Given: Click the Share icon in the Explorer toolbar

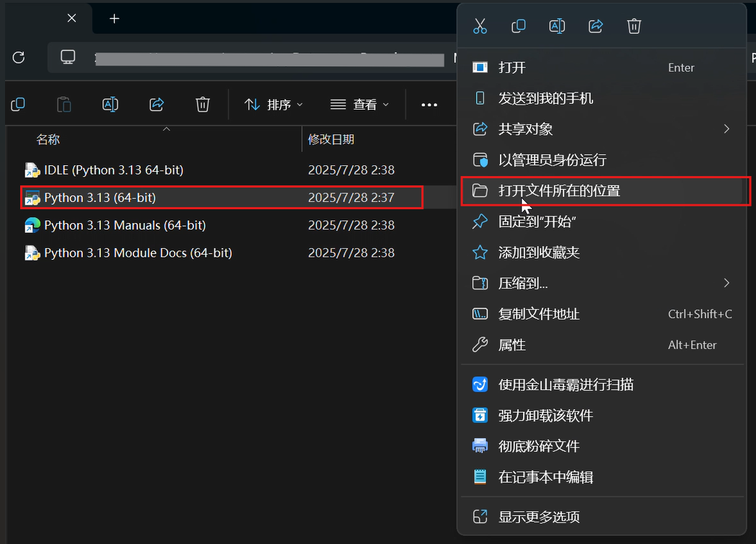Looking at the screenshot, I should click(157, 104).
